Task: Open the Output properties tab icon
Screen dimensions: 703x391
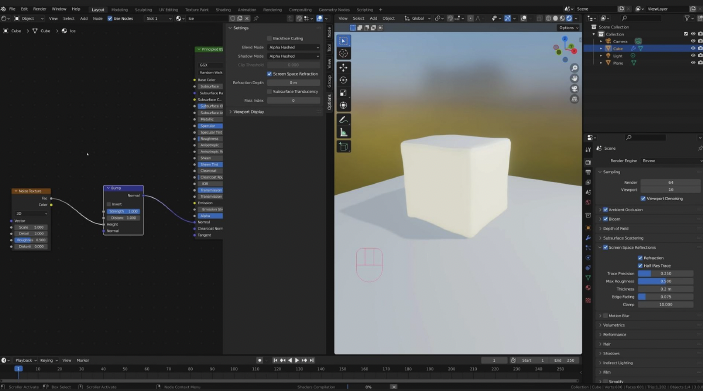Action: [x=588, y=173]
